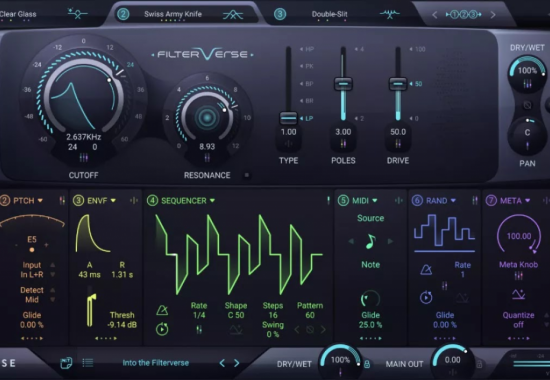Switch to the Double-Slit filter tab
The width and height of the screenshot is (550, 380).
coord(329,14)
